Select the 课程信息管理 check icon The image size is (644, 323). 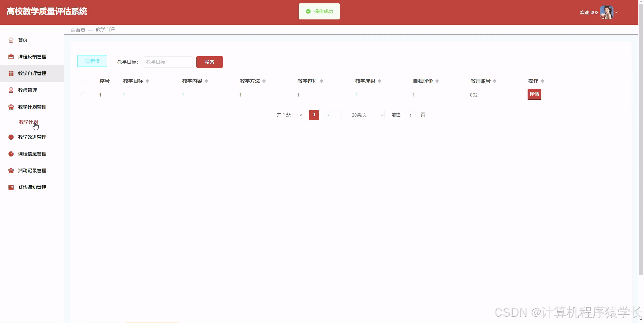click(x=10, y=154)
